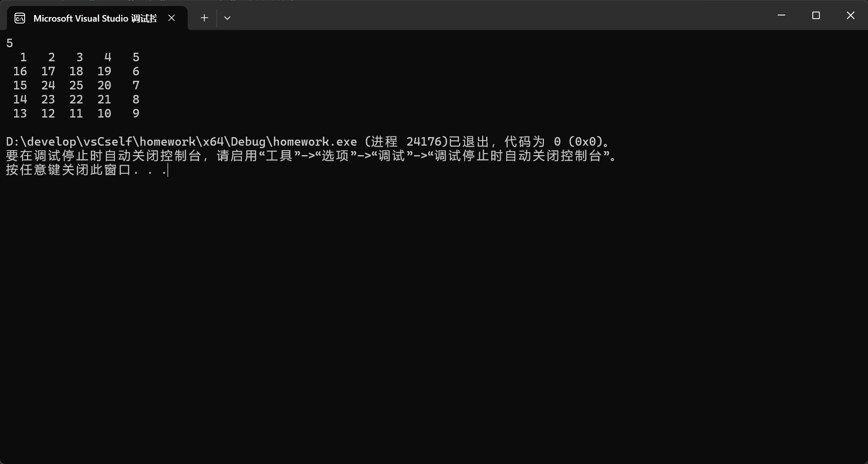Click the value 9 at the grid's bottom-right
Screen dimensions: 868x464
(135, 113)
